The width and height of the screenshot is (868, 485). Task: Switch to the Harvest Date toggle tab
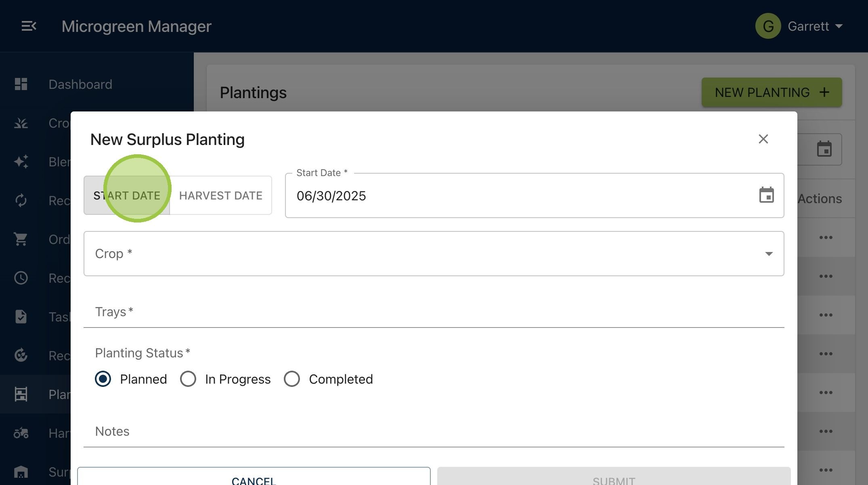(x=220, y=195)
